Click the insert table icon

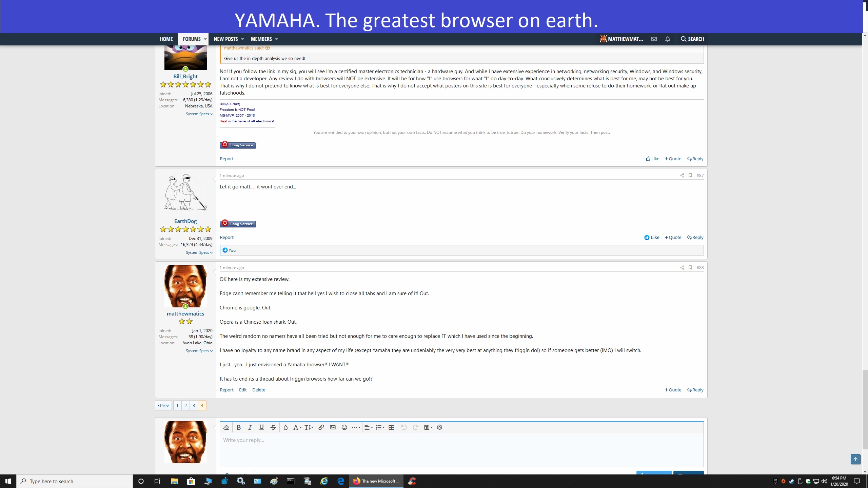click(391, 427)
